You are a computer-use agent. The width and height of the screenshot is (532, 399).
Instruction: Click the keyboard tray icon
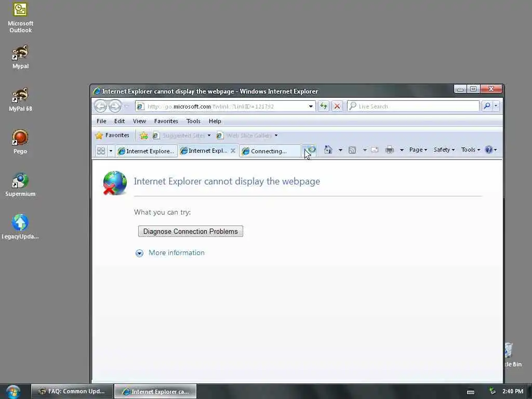pyautogui.click(x=471, y=392)
